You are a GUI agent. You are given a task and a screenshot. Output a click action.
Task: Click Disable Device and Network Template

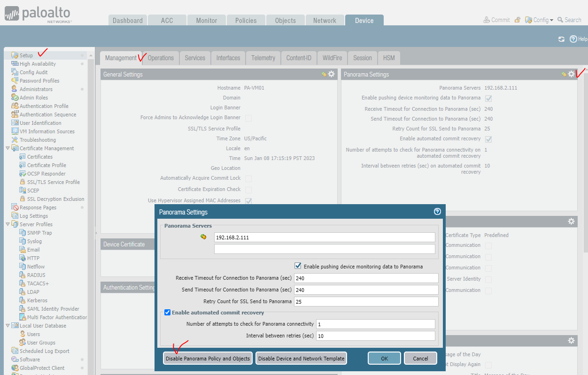(x=301, y=358)
